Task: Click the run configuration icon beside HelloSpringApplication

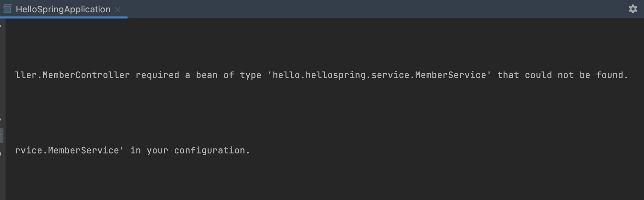Action: (x=7, y=9)
